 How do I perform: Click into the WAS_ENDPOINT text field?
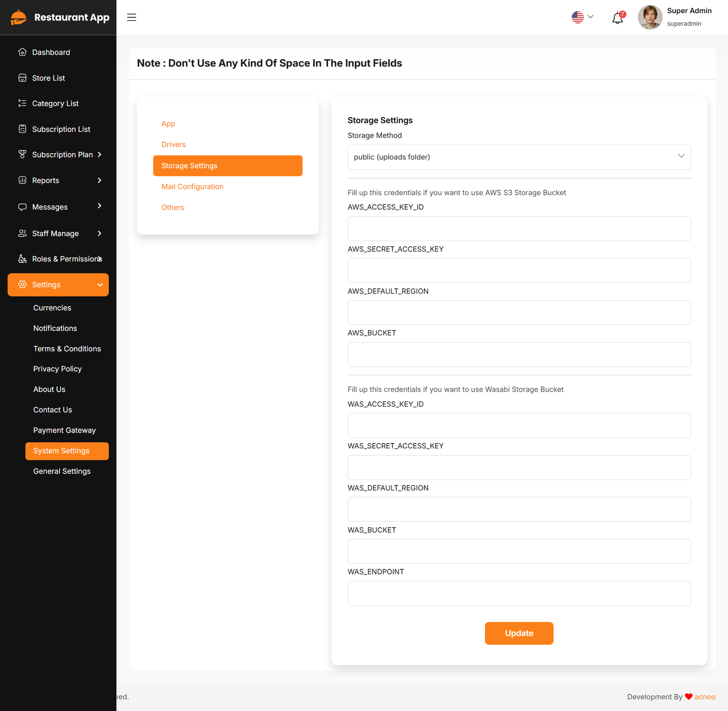click(x=519, y=593)
